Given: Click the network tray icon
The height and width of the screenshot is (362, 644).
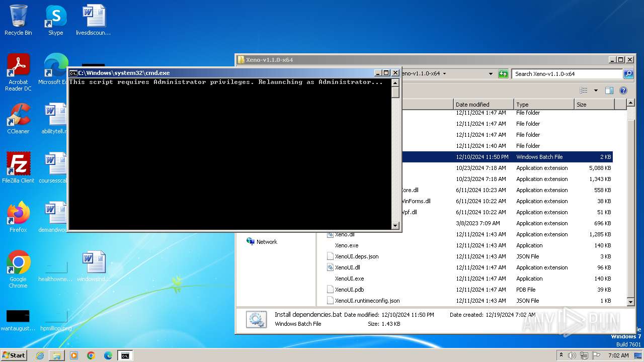Looking at the screenshot, I should coord(584,355).
